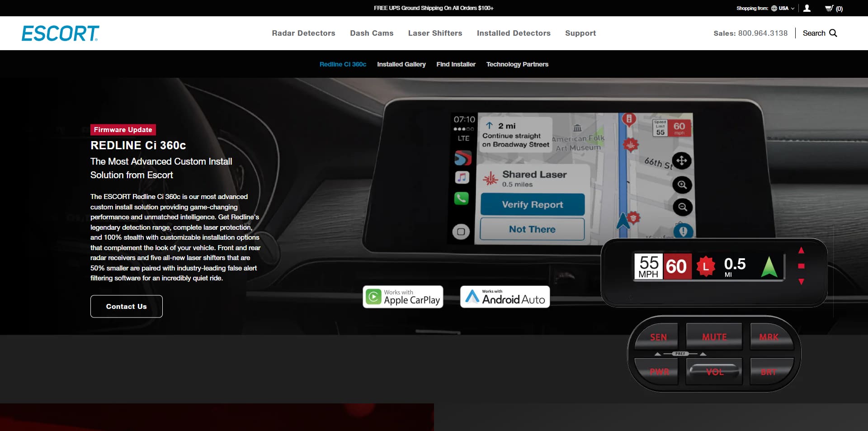Screen dimensions: 868x431
Task: Open the Radar Detectors menu
Action: click(x=303, y=33)
